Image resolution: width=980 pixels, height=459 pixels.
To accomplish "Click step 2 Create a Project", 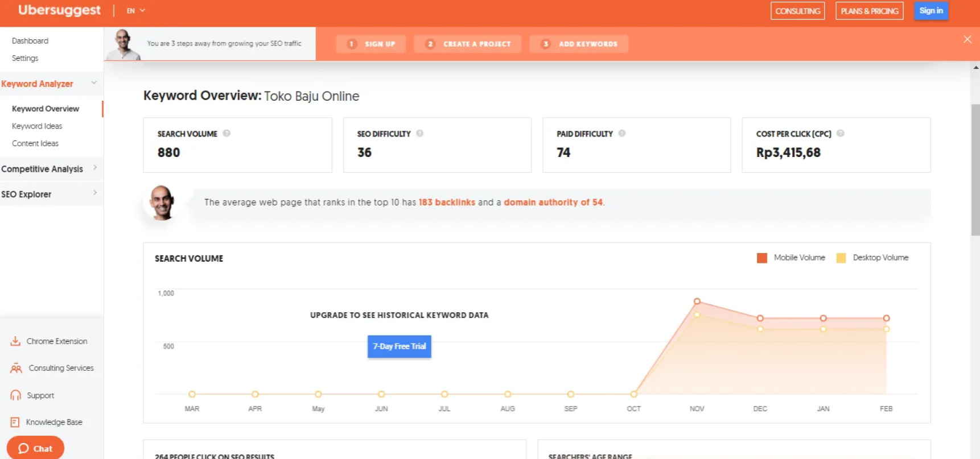I will [468, 44].
